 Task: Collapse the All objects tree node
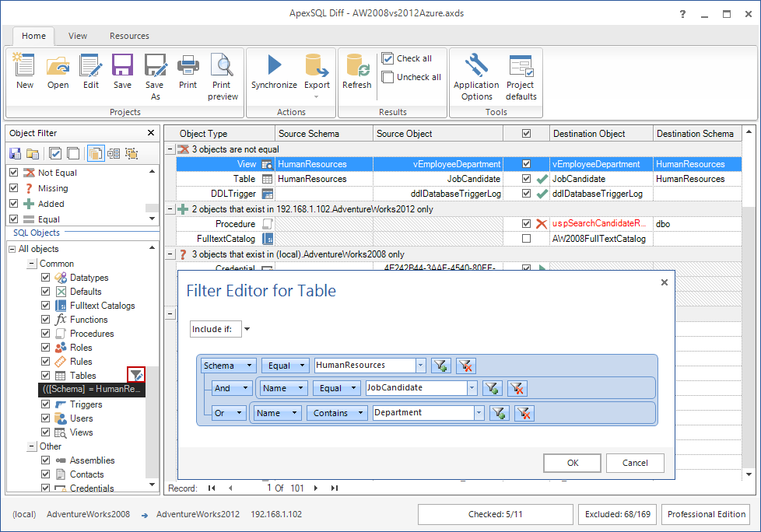pyautogui.click(x=12, y=249)
